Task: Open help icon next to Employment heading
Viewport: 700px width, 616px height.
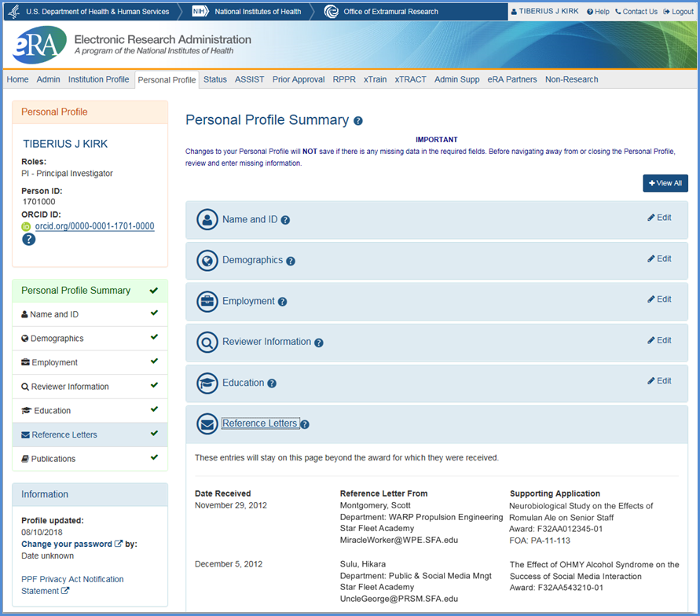Action: (282, 302)
